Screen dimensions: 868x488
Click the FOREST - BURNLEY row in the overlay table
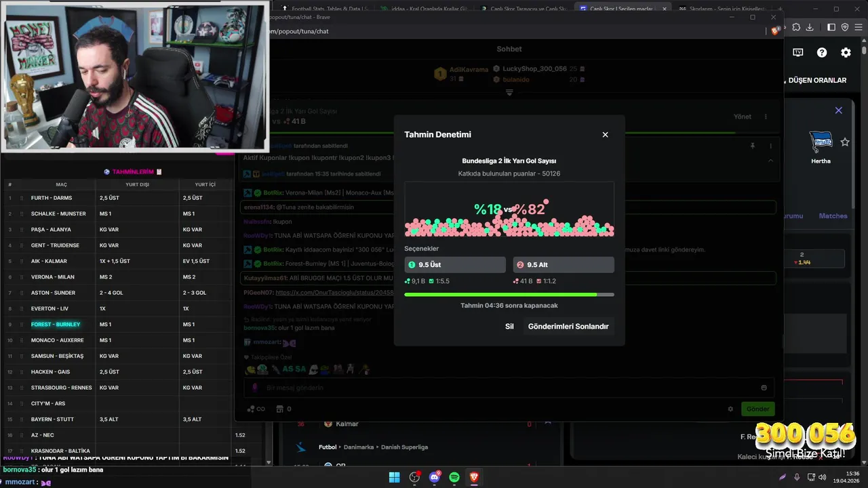click(x=117, y=324)
